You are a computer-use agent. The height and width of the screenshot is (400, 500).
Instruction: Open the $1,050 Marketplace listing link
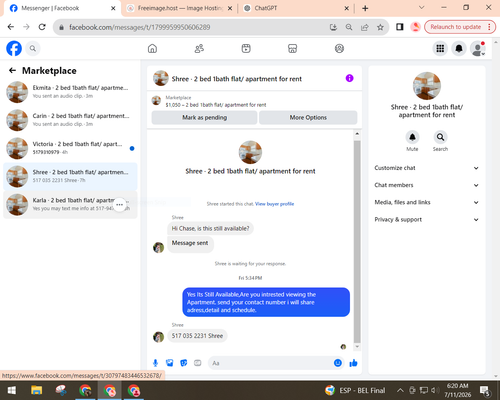[x=216, y=105]
